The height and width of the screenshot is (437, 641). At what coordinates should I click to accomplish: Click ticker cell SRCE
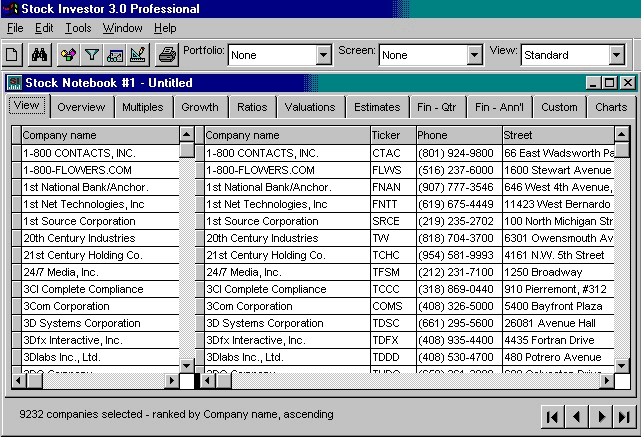tap(392, 221)
